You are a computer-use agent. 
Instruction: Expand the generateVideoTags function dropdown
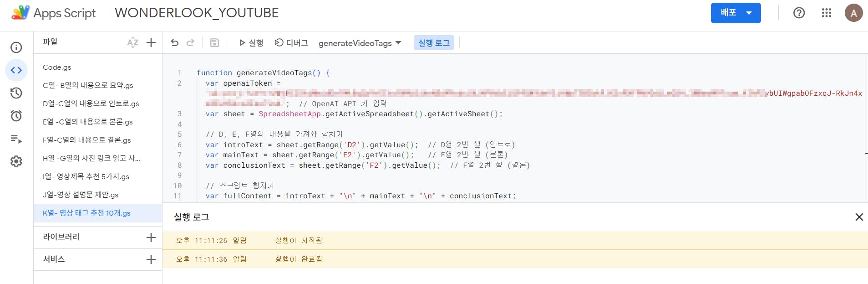[x=360, y=43]
